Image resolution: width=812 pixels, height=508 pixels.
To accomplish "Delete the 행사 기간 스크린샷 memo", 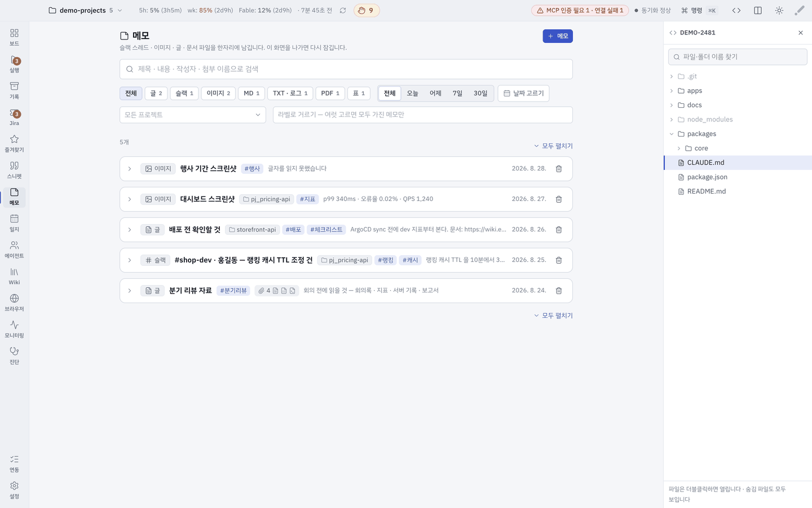I will 559,169.
